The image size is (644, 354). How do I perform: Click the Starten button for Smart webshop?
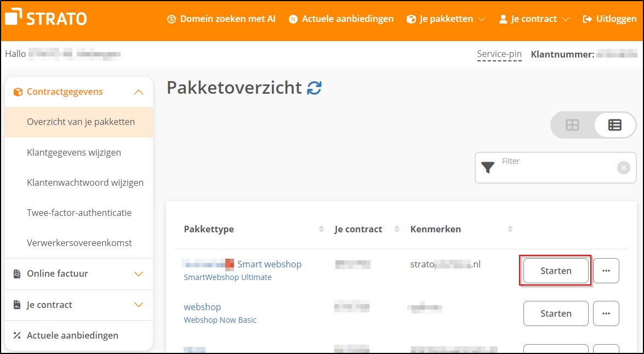(x=555, y=271)
